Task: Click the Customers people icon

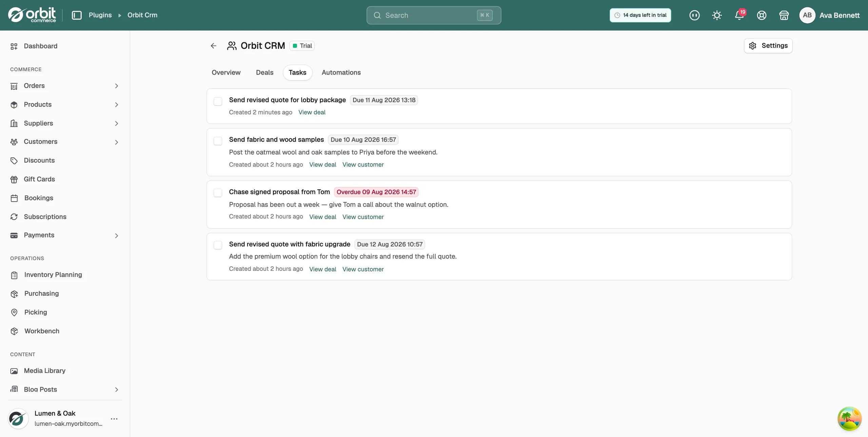Action: point(14,142)
